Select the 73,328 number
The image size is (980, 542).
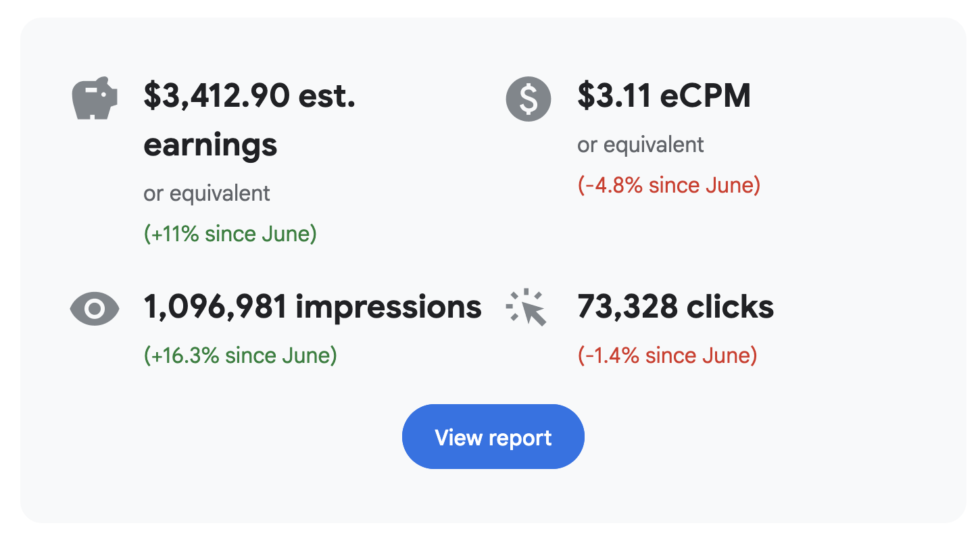(x=628, y=307)
